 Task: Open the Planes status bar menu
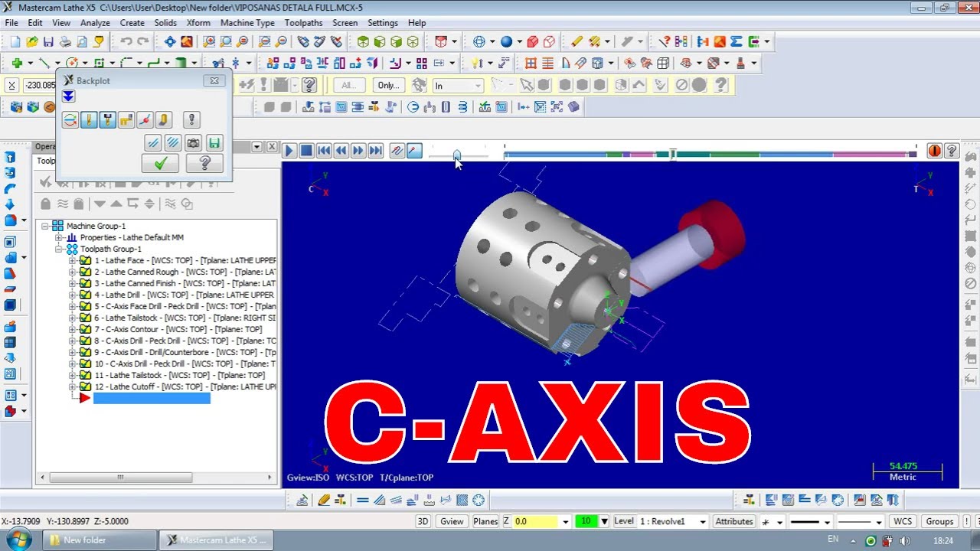tap(485, 521)
